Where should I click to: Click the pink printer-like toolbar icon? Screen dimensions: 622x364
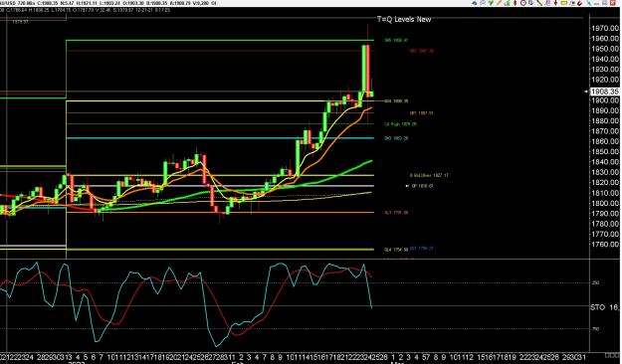483,3
